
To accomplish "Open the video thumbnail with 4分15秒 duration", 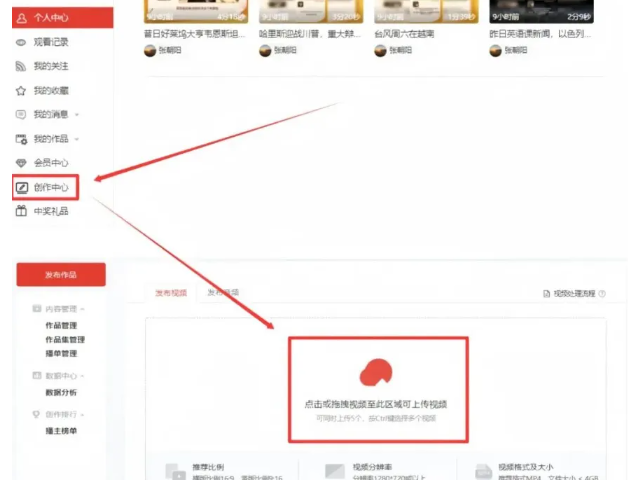I will coord(196,11).
